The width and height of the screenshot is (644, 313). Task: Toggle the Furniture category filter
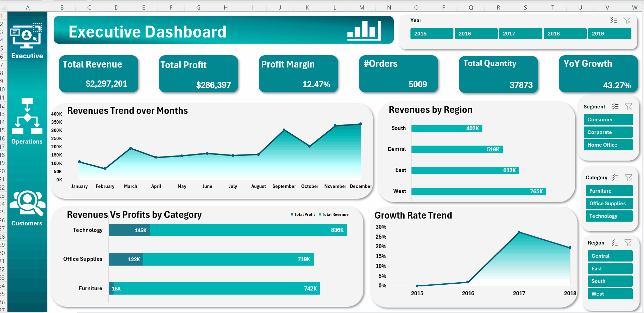pos(609,191)
